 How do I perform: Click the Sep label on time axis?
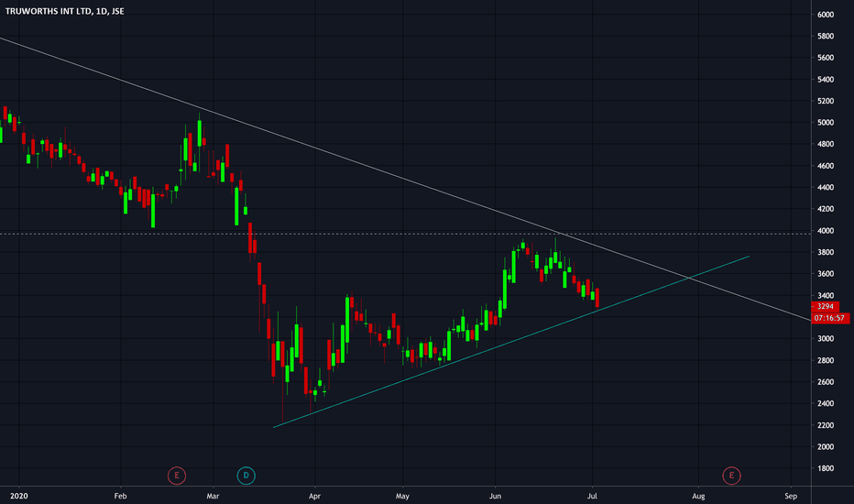[791, 496]
